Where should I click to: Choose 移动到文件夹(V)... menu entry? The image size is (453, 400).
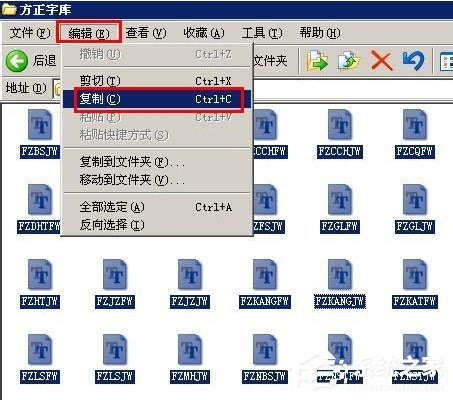pyautogui.click(x=157, y=180)
